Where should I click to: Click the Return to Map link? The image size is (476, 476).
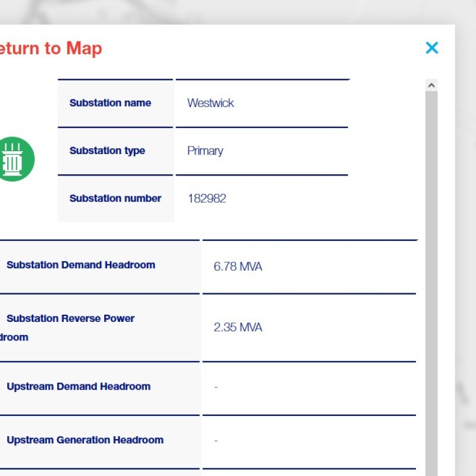50,48
